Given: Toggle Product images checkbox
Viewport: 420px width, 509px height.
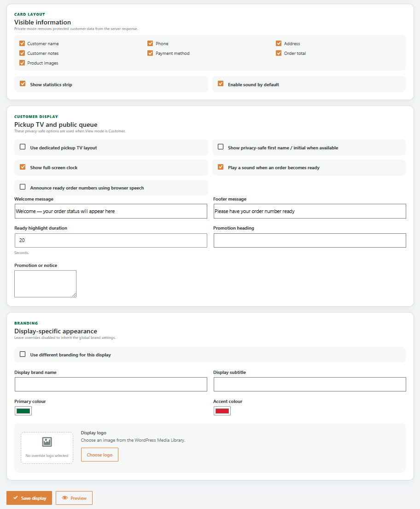Looking at the screenshot, I should click(x=22, y=63).
